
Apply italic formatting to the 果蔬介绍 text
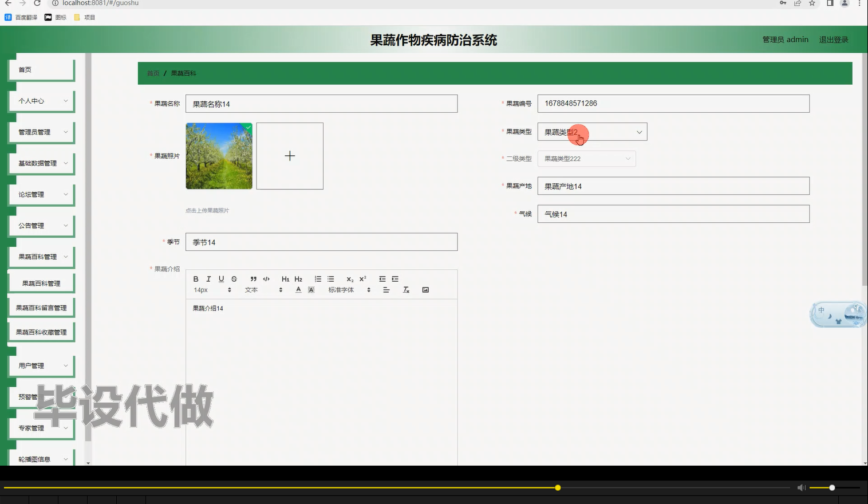(x=208, y=279)
